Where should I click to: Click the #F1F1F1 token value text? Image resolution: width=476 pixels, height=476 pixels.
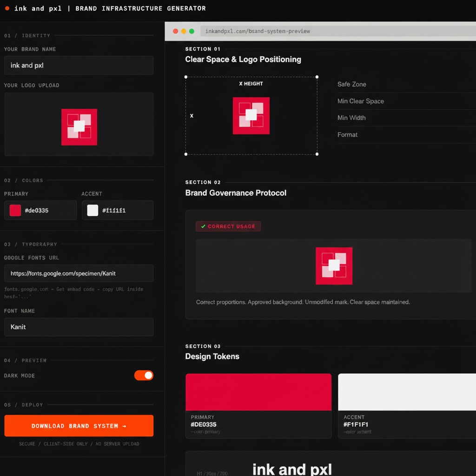356,425
